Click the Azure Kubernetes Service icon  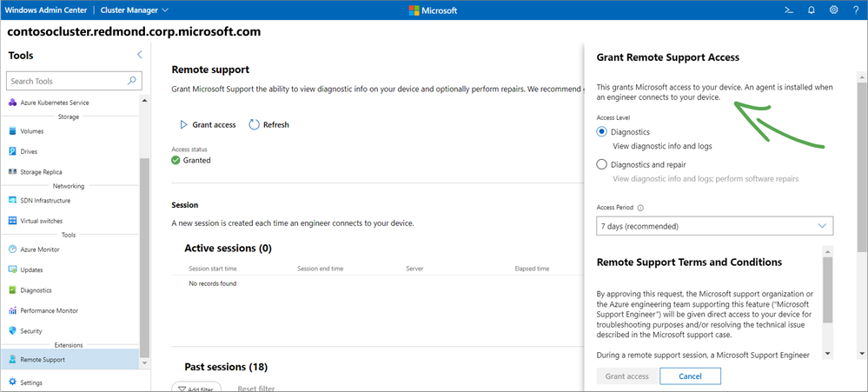click(12, 103)
